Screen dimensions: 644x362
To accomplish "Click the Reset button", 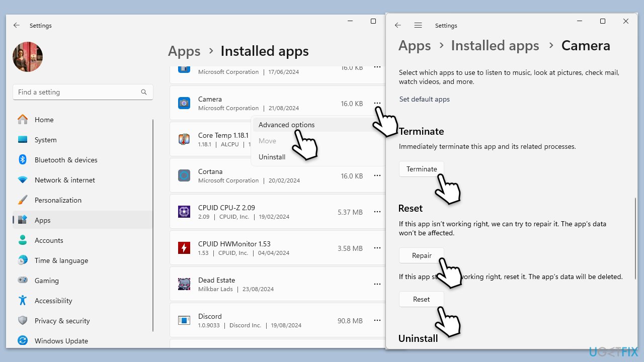I will [422, 299].
